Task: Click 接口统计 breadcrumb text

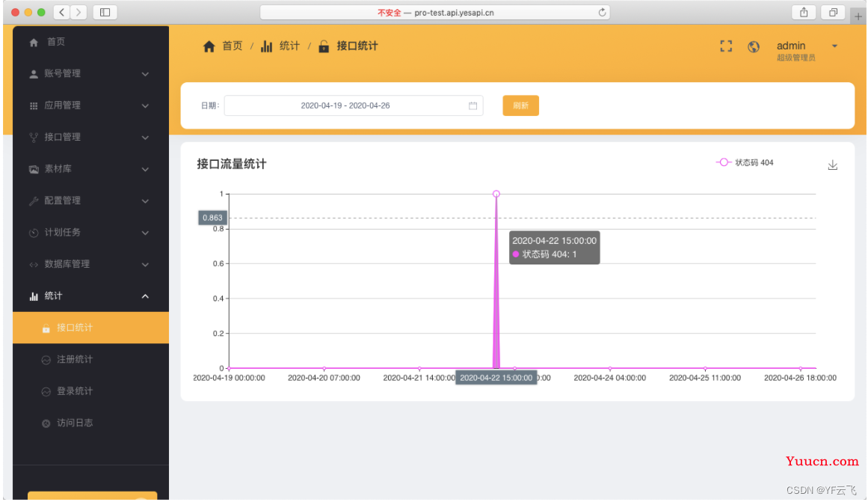Action: tap(357, 46)
